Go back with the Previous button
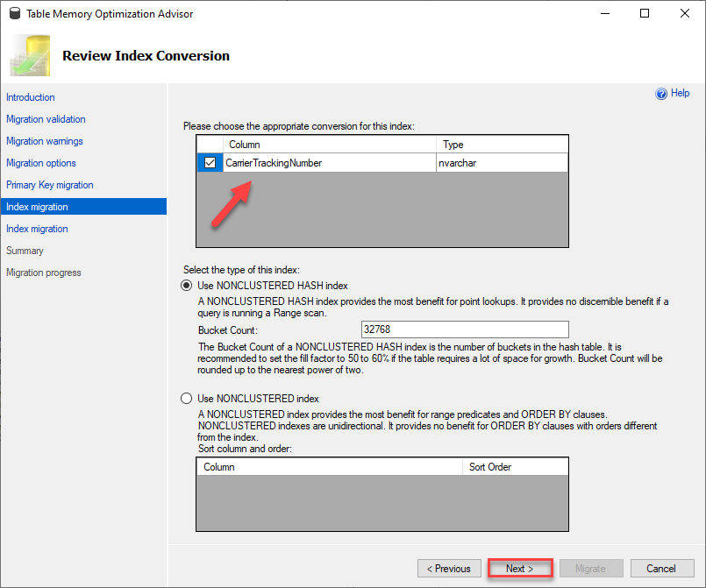This screenshot has width=706, height=588. pos(449,569)
